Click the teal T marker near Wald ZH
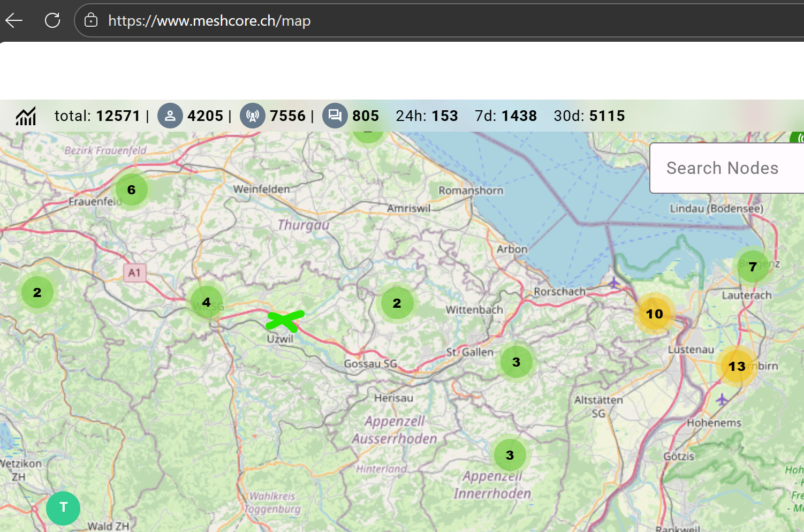This screenshot has width=804, height=532. coord(63,508)
